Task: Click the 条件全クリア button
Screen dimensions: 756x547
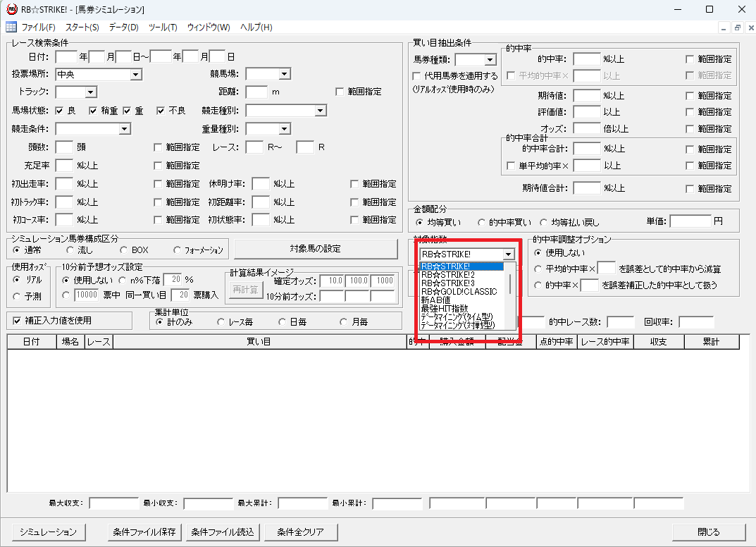Action: 301,532
